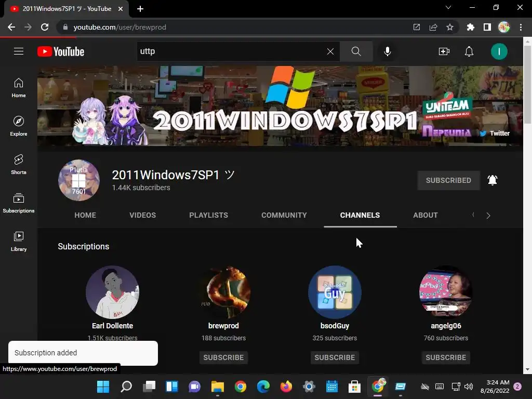Viewport: 532px width, 399px height.
Task: Open brewprod channel avatar
Action: tap(223, 292)
